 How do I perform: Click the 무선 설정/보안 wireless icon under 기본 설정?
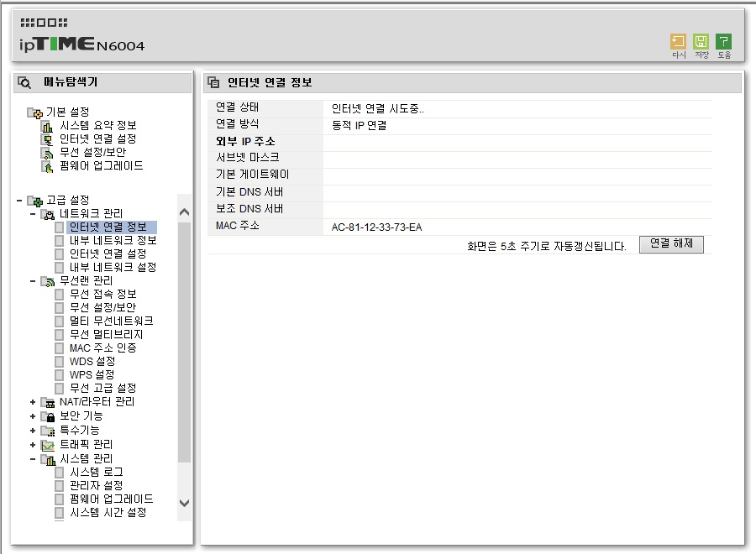47,154
